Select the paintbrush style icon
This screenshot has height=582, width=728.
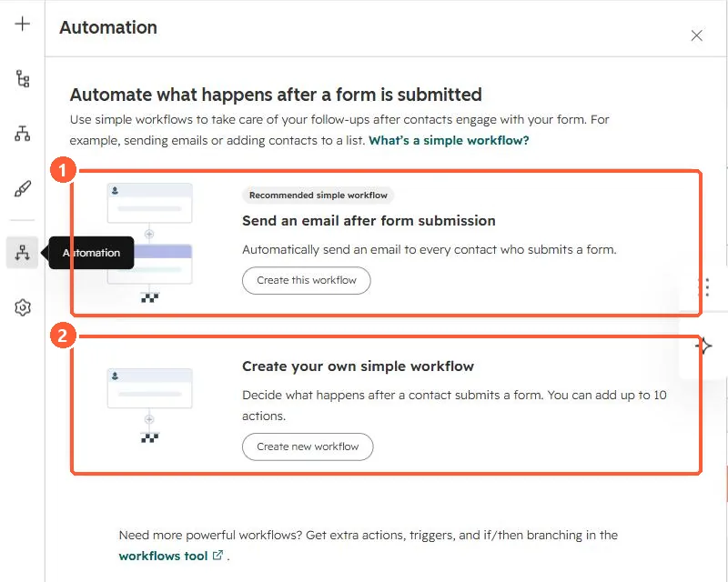(x=22, y=188)
